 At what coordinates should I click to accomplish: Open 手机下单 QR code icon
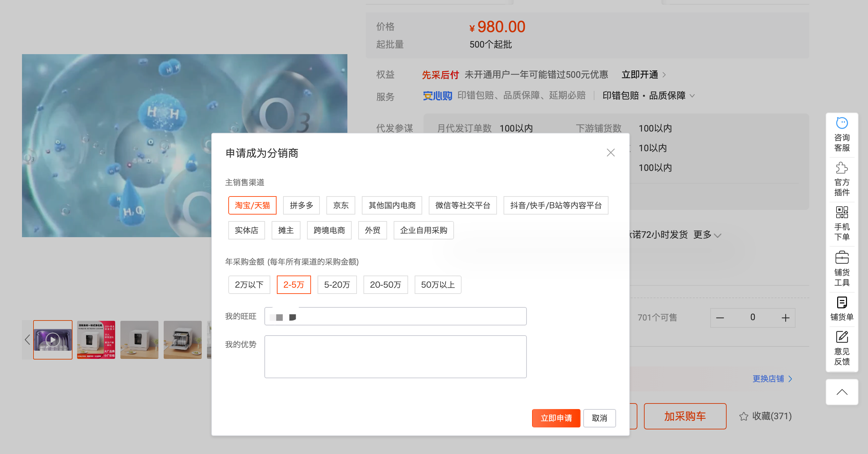tap(841, 213)
